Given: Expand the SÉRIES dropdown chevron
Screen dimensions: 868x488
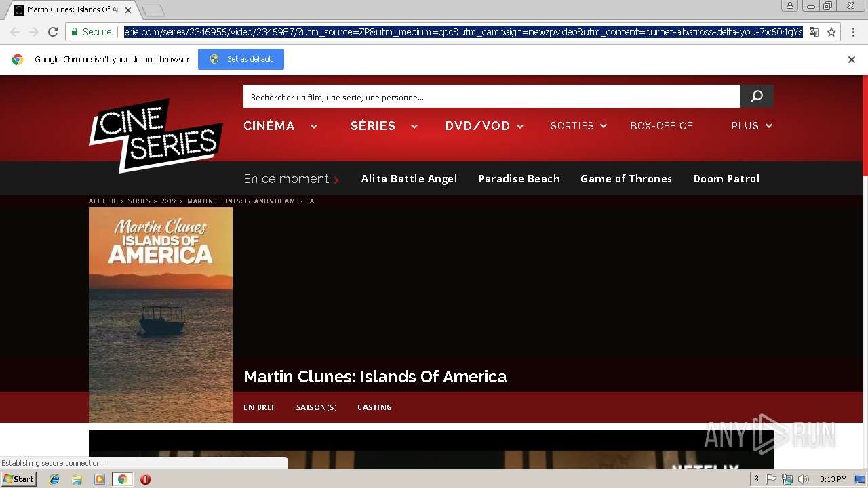Looking at the screenshot, I should [x=414, y=126].
